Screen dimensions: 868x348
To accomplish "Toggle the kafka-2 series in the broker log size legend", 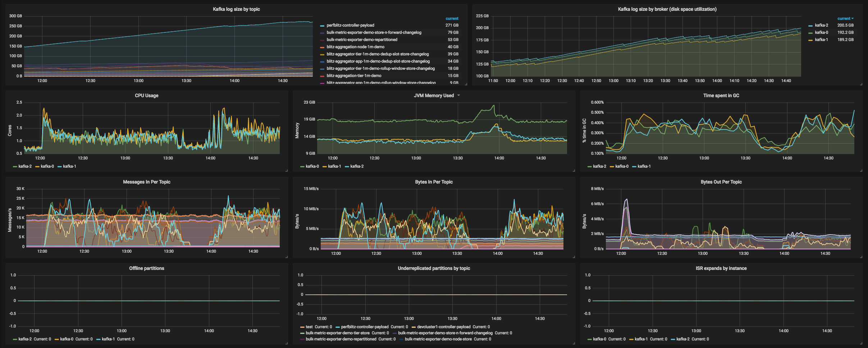I will point(821,25).
